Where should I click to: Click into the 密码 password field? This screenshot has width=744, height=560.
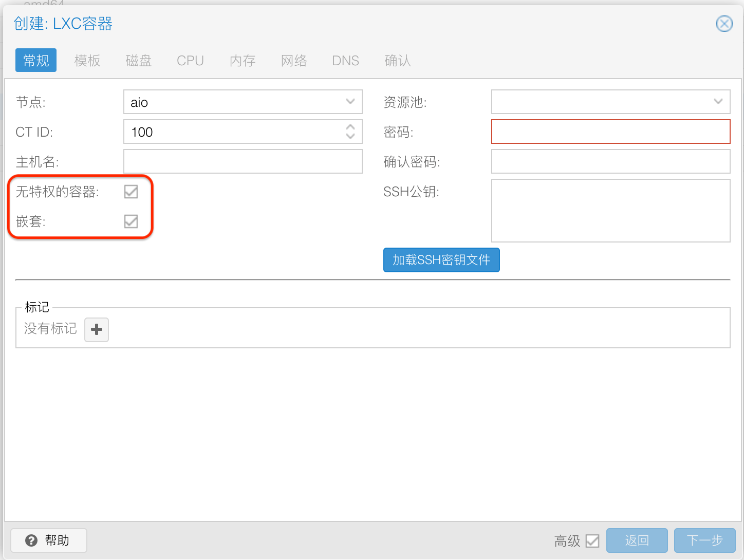610,132
